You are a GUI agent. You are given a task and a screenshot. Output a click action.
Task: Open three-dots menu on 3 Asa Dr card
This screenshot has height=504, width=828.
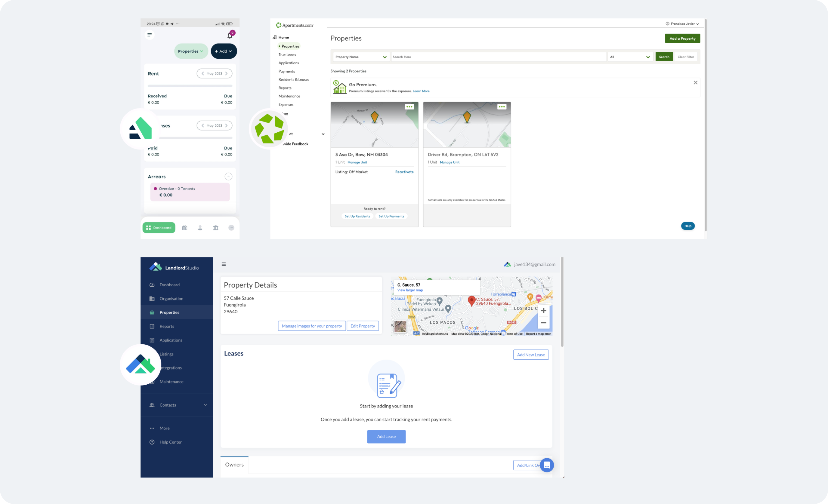(x=409, y=107)
